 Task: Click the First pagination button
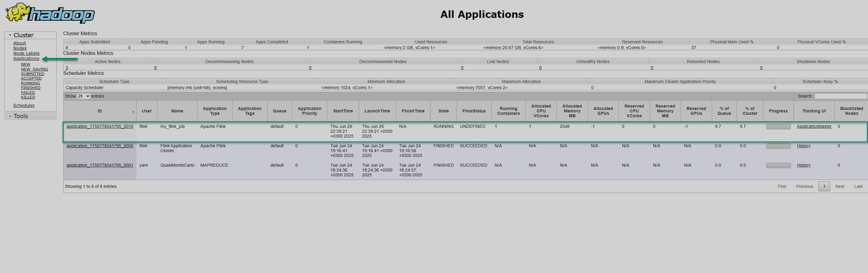click(782, 186)
